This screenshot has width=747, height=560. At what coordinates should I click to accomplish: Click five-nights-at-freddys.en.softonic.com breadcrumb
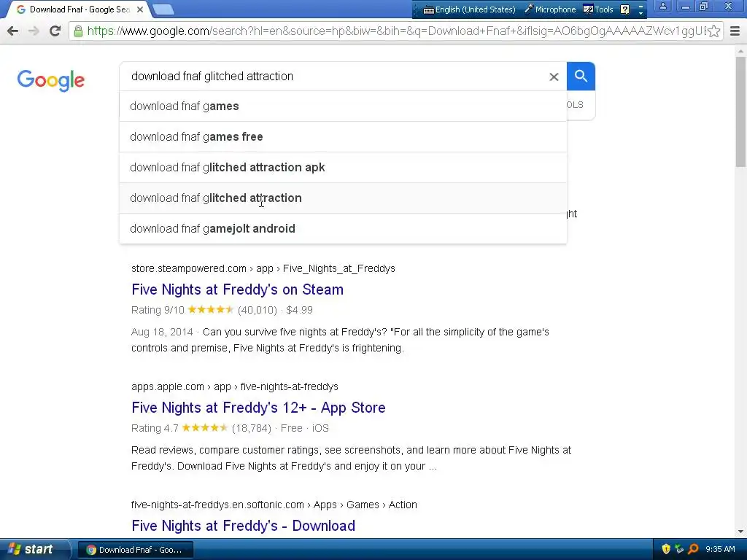pyautogui.click(x=217, y=505)
